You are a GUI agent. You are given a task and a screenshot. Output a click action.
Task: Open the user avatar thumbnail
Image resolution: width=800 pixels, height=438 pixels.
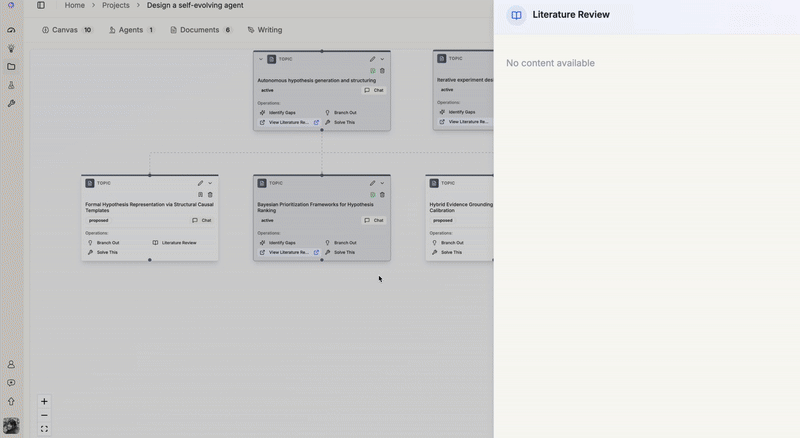pos(11,425)
